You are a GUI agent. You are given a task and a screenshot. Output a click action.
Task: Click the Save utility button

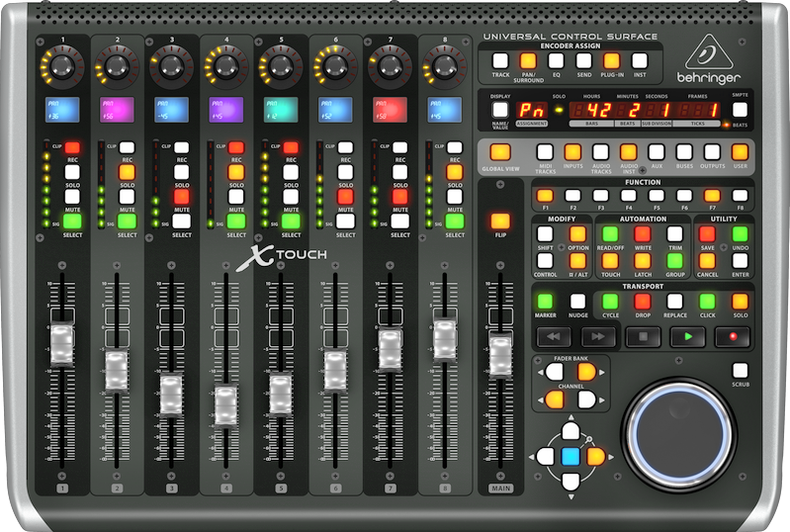[x=707, y=234]
